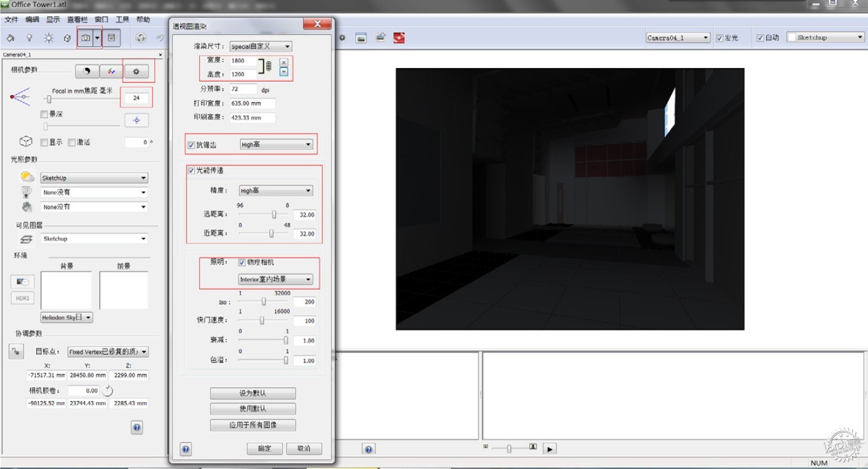Toggle the 发光 checkbox in toolbar
868x469 pixels.
719,38
